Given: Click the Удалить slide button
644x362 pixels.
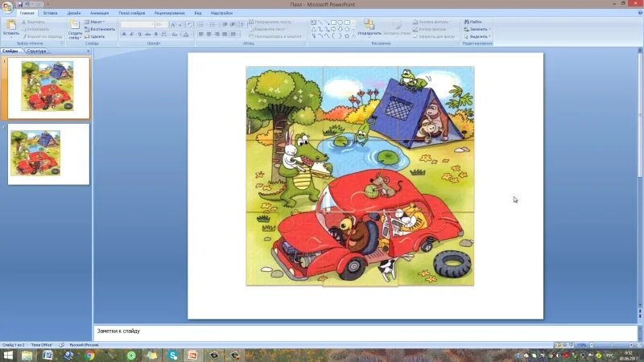Looking at the screenshot, I should (x=95, y=36).
